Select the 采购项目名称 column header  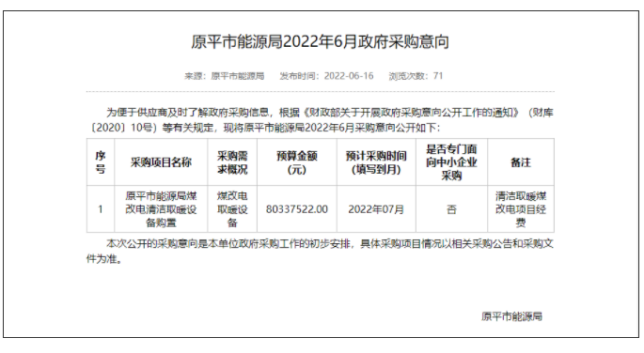coord(161,162)
